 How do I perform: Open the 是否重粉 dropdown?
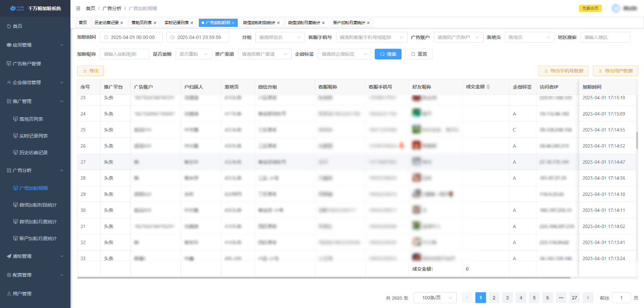coord(194,54)
